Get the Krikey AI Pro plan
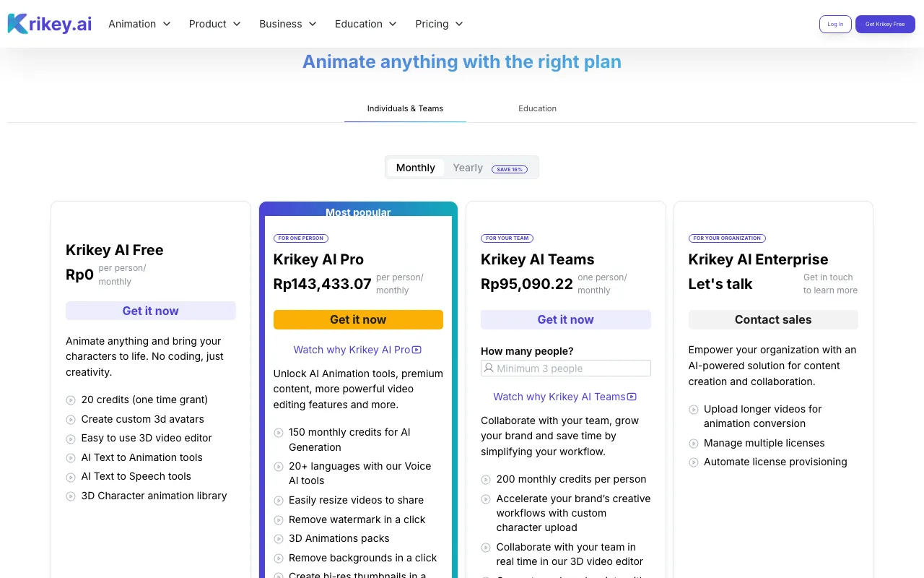 pos(358,319)
